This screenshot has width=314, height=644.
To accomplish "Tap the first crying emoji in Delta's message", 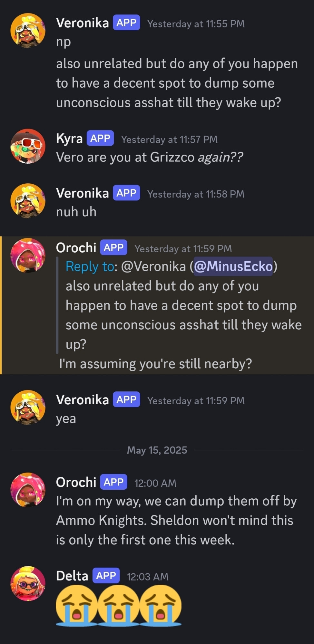I will [x=77, y=605].
